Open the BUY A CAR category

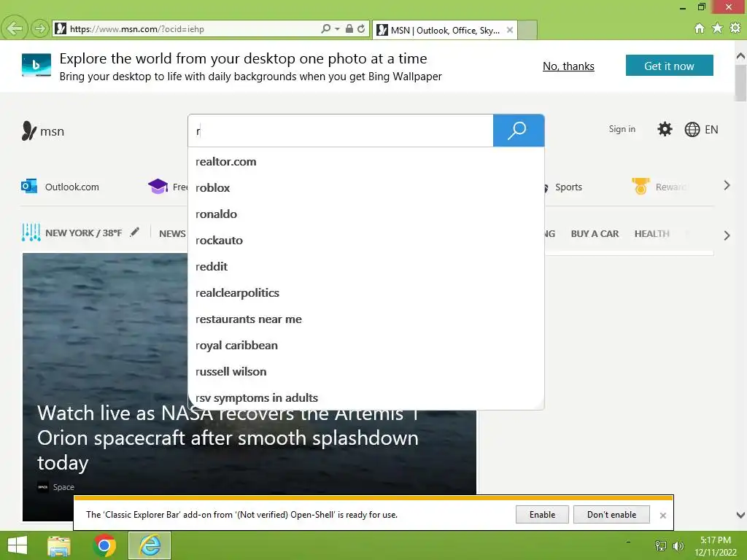point(595,234)
